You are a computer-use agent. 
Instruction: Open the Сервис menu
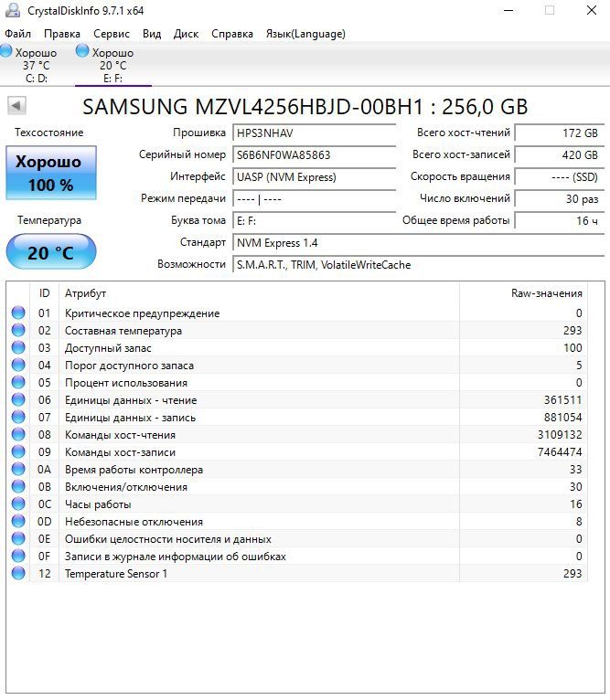tap(112, 34)
